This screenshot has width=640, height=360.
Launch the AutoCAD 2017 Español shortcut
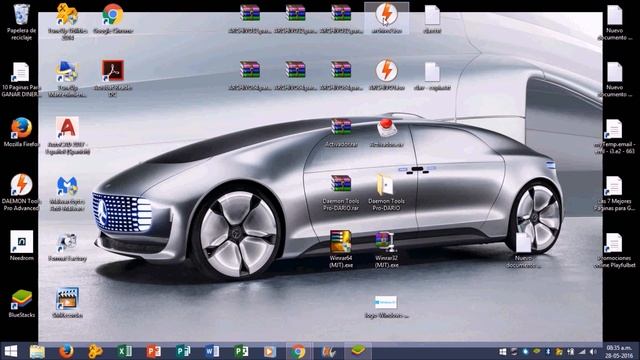pyautogui.click(x=67, y=136)
